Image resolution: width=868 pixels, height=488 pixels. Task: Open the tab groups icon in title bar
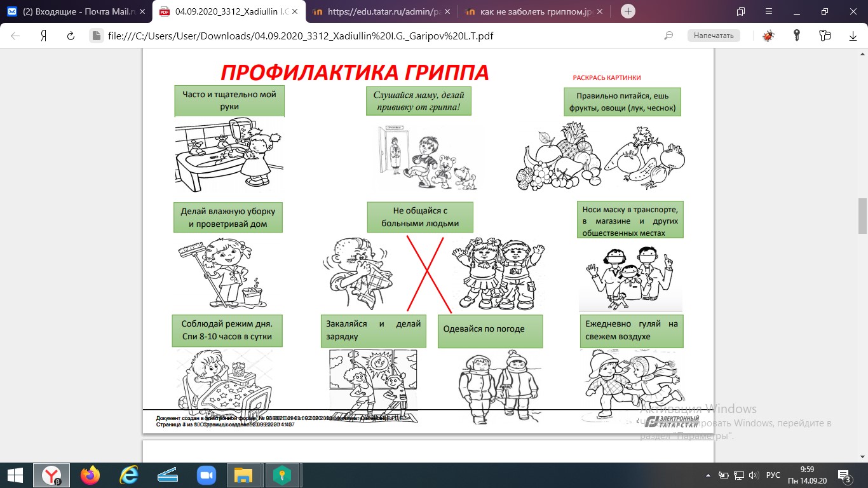point(740,11)
